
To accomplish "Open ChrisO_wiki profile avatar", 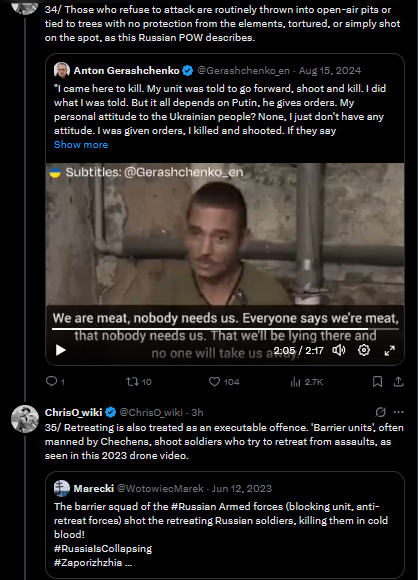I will 25,419.
